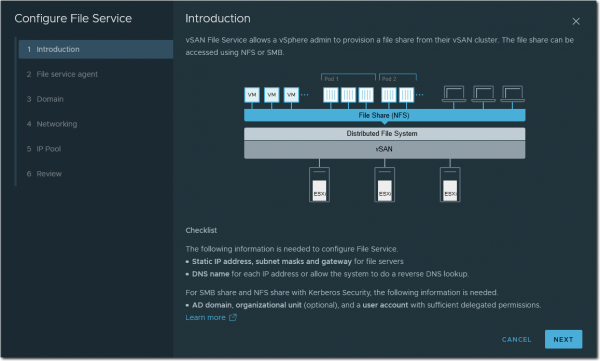Click the Cancel button

(x=516, y=340)
